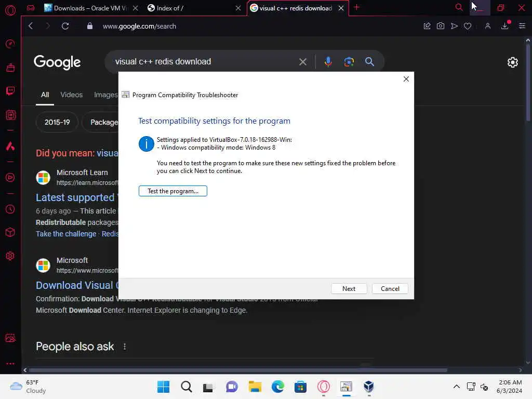The height and width of the screenshot is (399, 532).
Task: Open the History clock icon in sidebar
Action: (10, 209)
